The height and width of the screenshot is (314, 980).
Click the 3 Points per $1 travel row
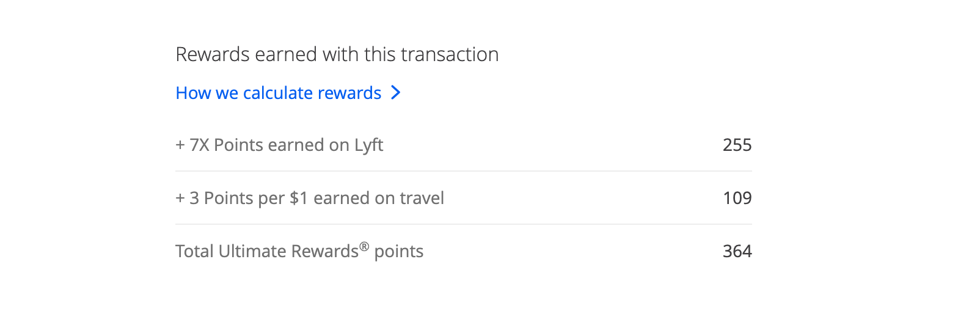(x=464, y=198)
